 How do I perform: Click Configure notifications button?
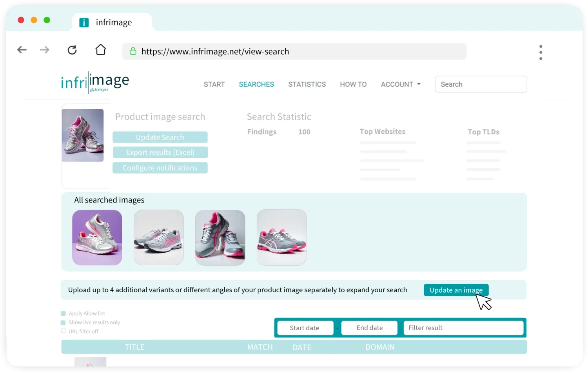point(160,168)
